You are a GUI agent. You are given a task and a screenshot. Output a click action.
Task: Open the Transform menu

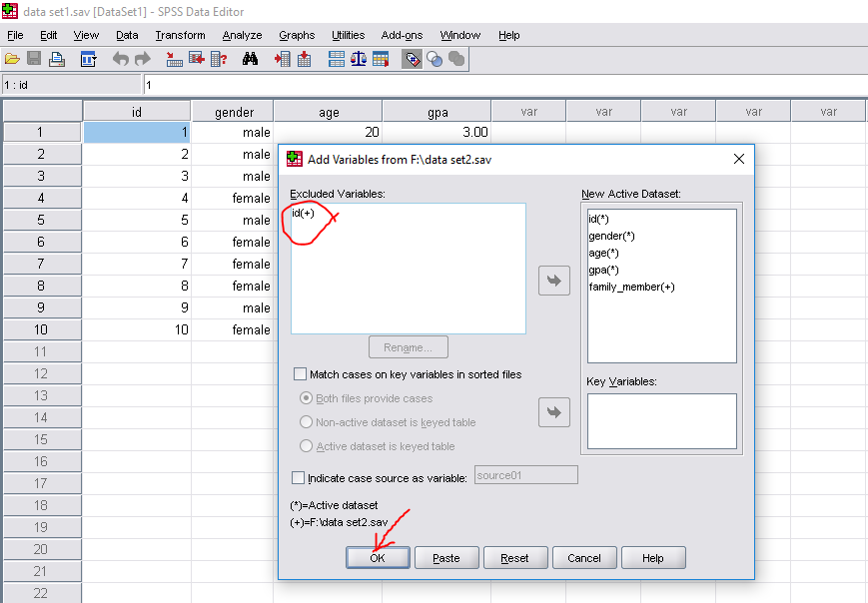(x=180, y=35)
